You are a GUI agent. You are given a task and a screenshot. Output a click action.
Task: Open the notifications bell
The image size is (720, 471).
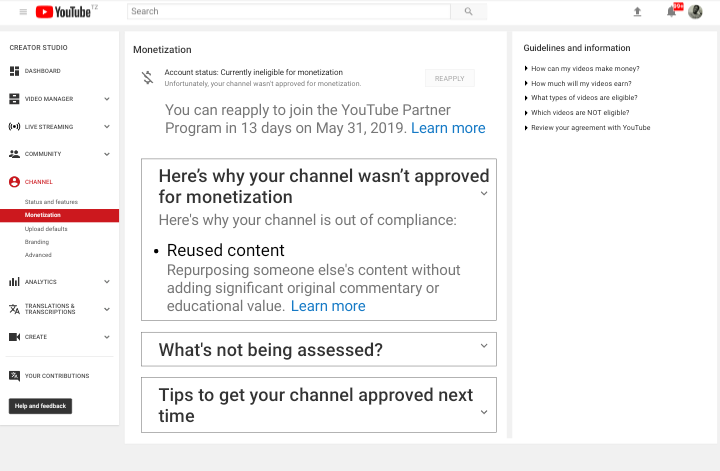tap(671, 11)
